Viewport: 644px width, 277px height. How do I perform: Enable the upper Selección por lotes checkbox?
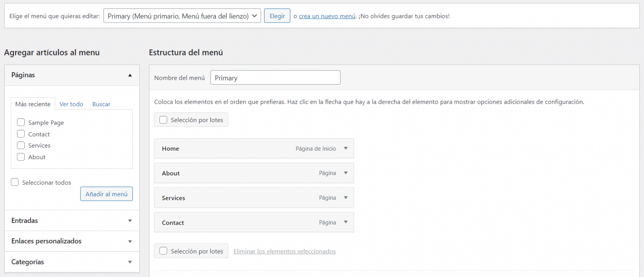pos(163,120)
